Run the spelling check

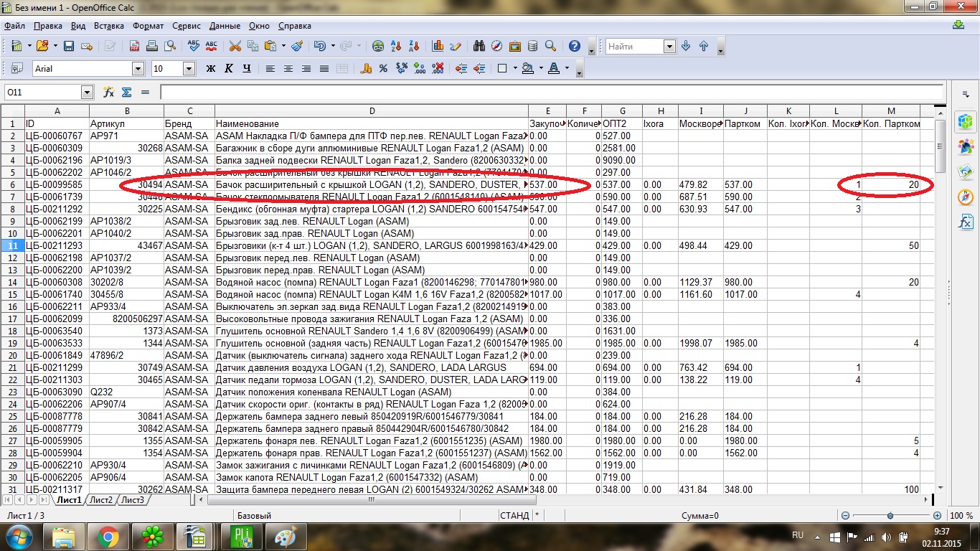coord(194,46)
